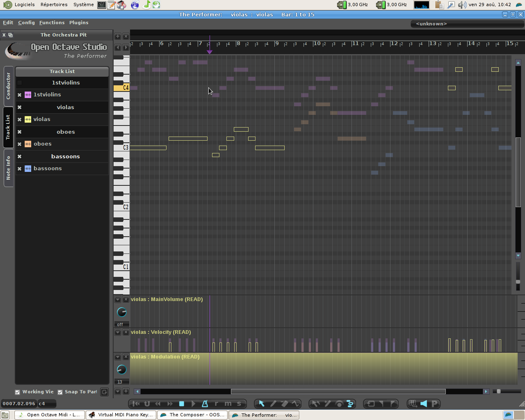Open the Config menu
Image resolution: width=525 pixels, height=420 pixels.
point(26,23)
